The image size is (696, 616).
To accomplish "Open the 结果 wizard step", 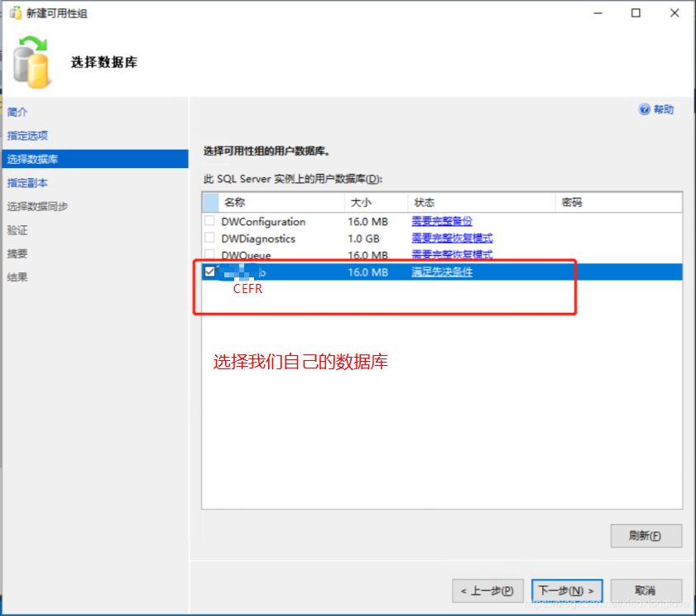I will 17,277.
